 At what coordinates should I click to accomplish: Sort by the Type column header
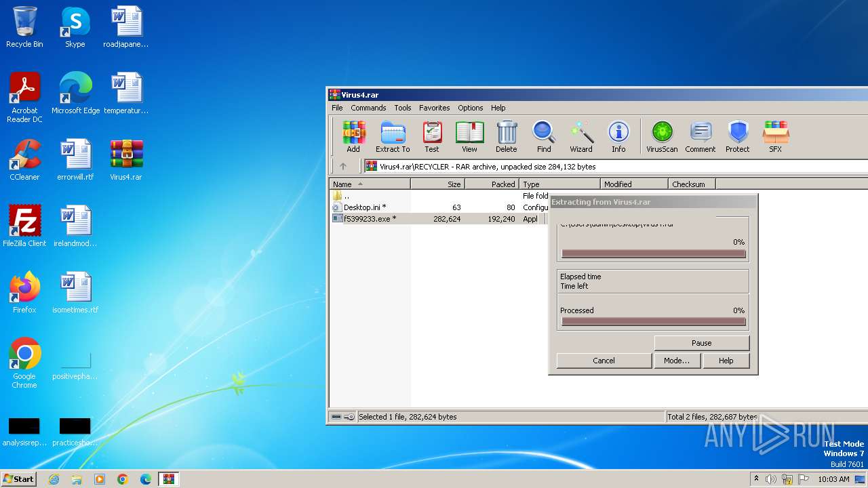click(x=560, y=184)
